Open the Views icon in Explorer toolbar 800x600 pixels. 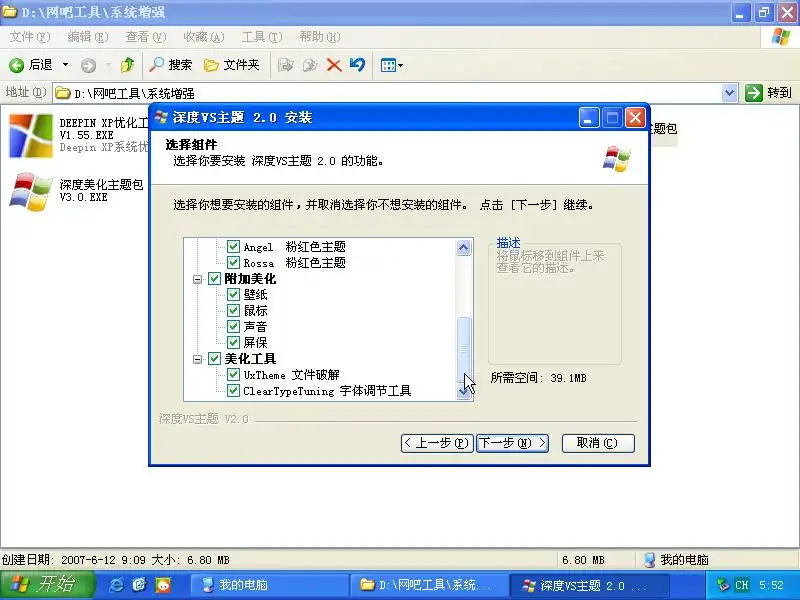(x=388, y=65)
